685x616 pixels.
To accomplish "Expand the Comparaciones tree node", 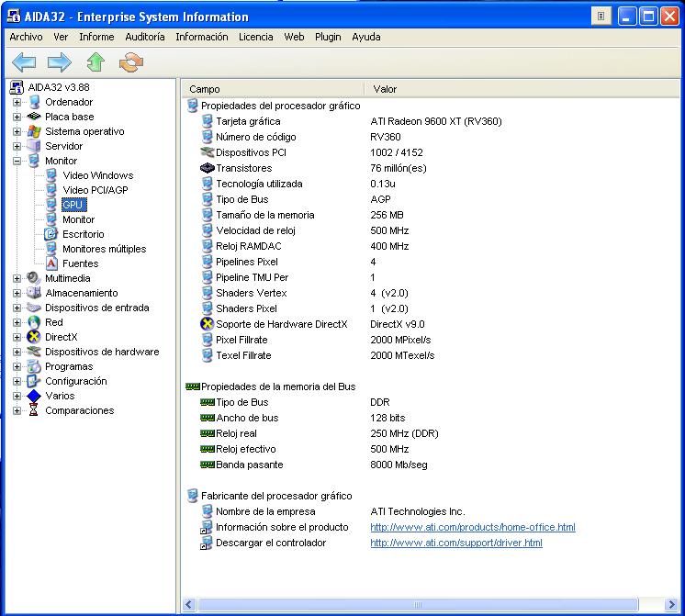I will pos(17,410).
